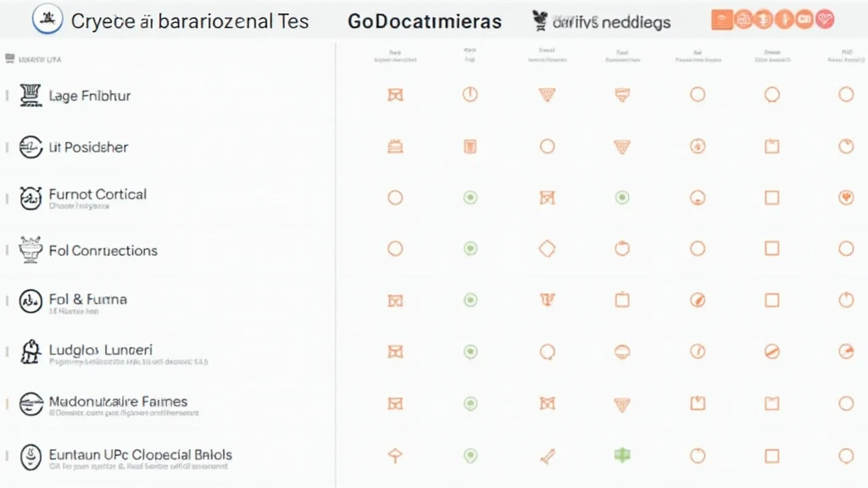868x488 pixels.
Task: Toggle the green radio button in the Furnot Cortical row, second column
Action: 470,197
